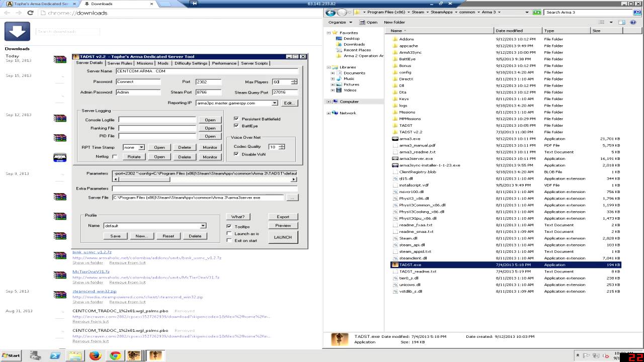Open the Mods tab
The width and height of the screenshot is (644, 362).
(x=163, y=63)
